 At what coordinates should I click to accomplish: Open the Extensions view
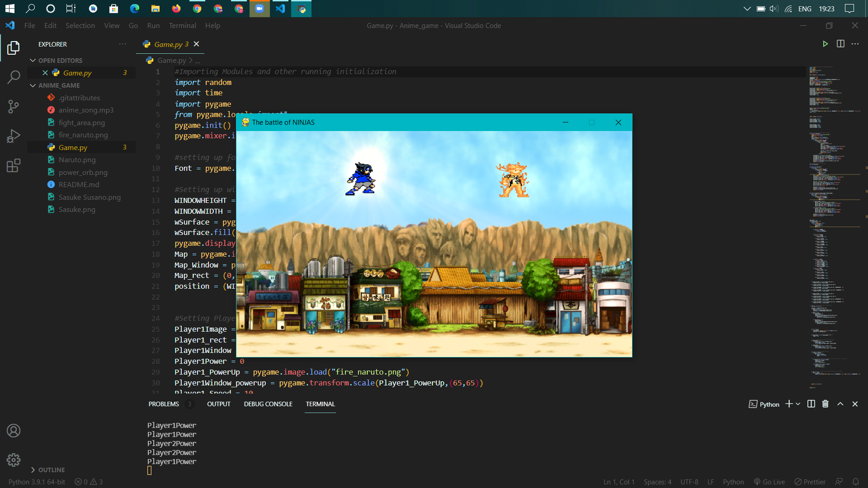pyautogui.click(x=14, y=165)
